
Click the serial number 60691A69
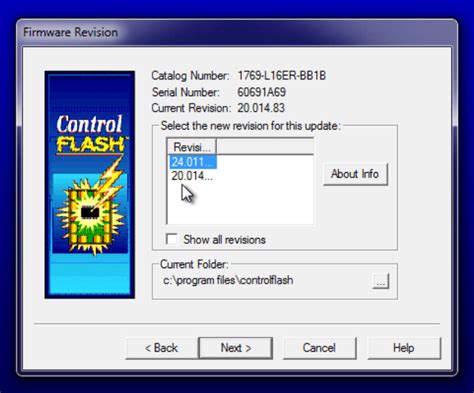(x=262, y=92)
